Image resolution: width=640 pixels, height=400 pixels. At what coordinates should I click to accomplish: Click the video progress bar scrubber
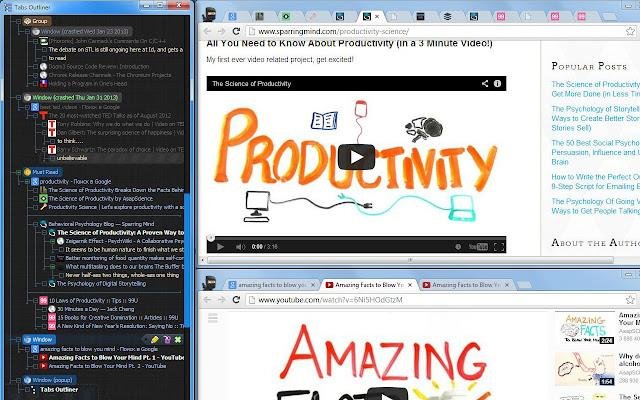tap(211, 238)
